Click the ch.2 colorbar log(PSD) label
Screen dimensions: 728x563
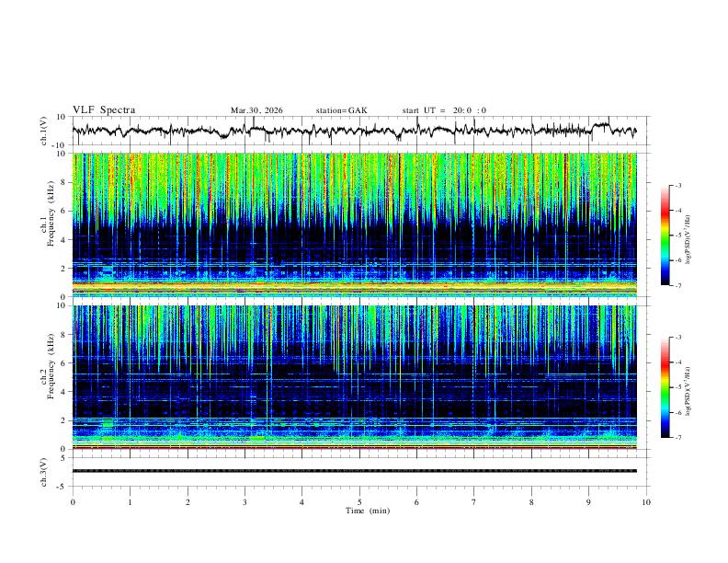click(688, 391)
